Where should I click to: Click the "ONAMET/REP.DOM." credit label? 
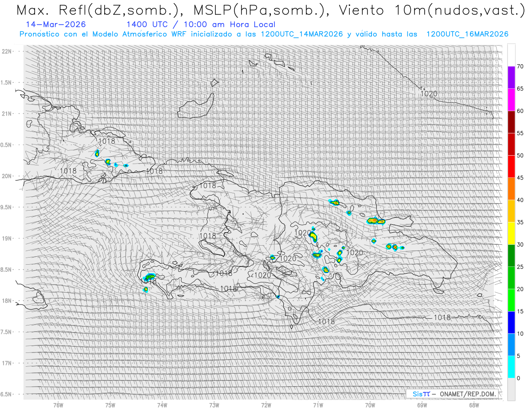coord(467,394)
